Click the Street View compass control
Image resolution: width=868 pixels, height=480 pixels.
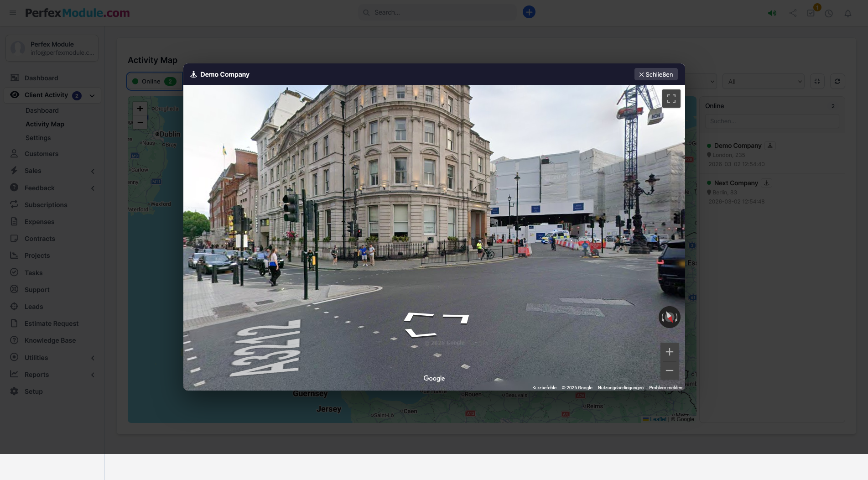coord(669,317)
